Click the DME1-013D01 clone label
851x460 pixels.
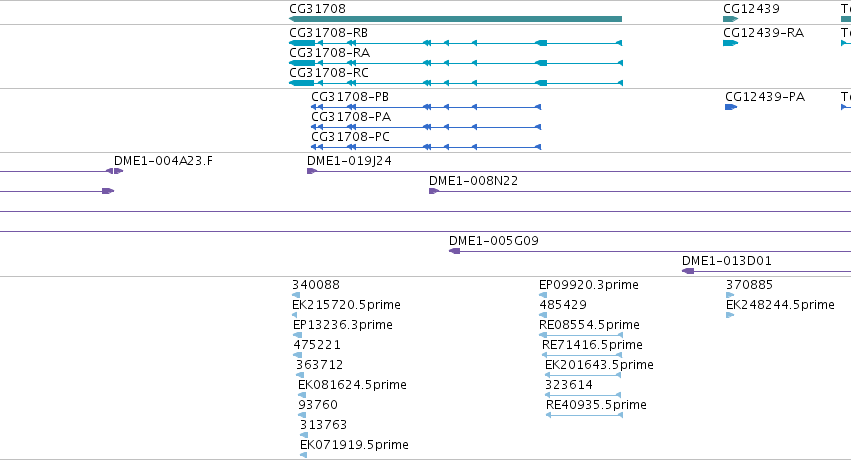pyautogui.click(x=727, y=260)
